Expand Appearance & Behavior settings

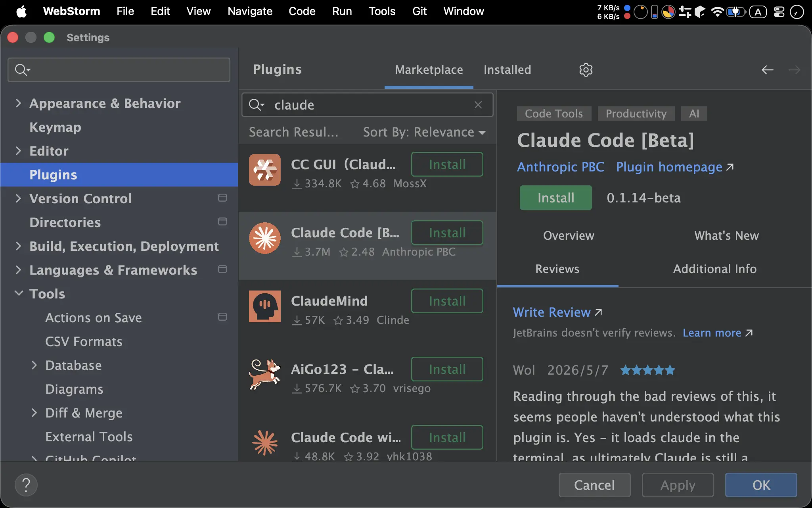click(x=18, y=103)
